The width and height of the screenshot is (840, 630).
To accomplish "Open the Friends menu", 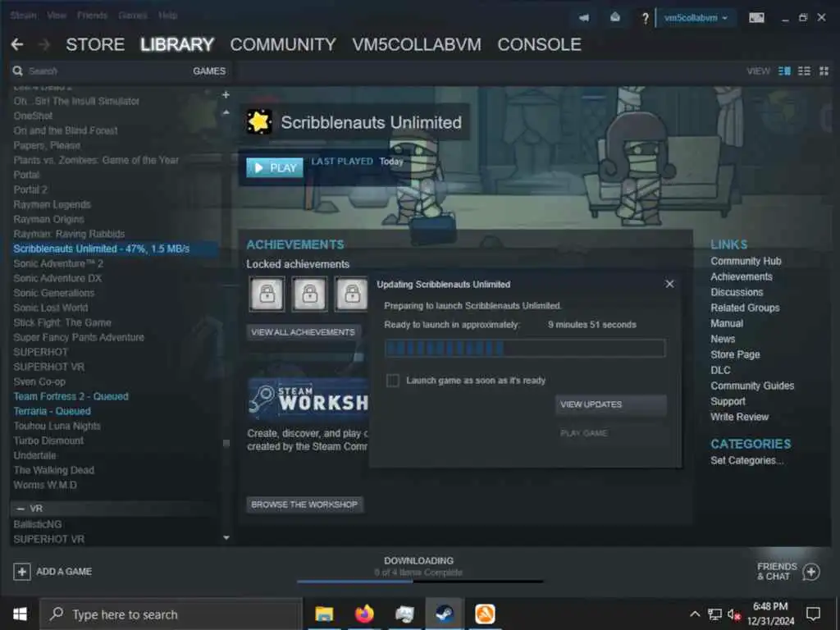I will [92, 16].
